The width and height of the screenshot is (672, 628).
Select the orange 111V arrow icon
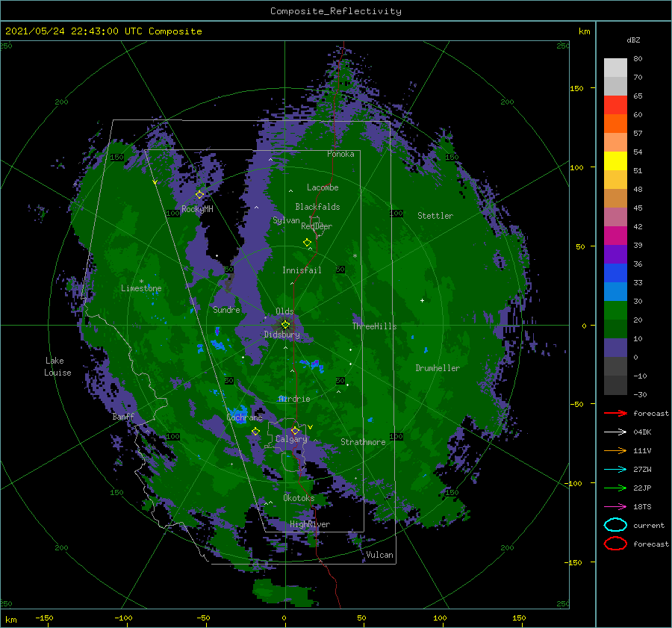(x=615, y=450)
